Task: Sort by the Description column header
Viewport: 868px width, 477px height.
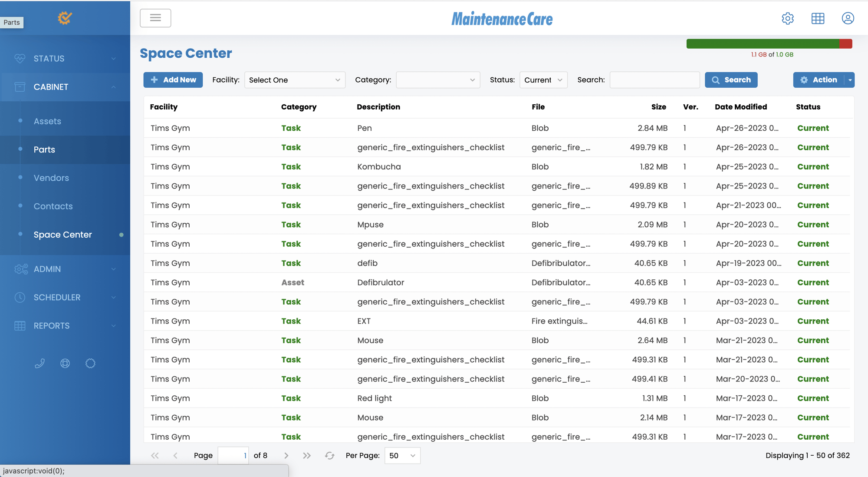Action: (x=378, y=107)
